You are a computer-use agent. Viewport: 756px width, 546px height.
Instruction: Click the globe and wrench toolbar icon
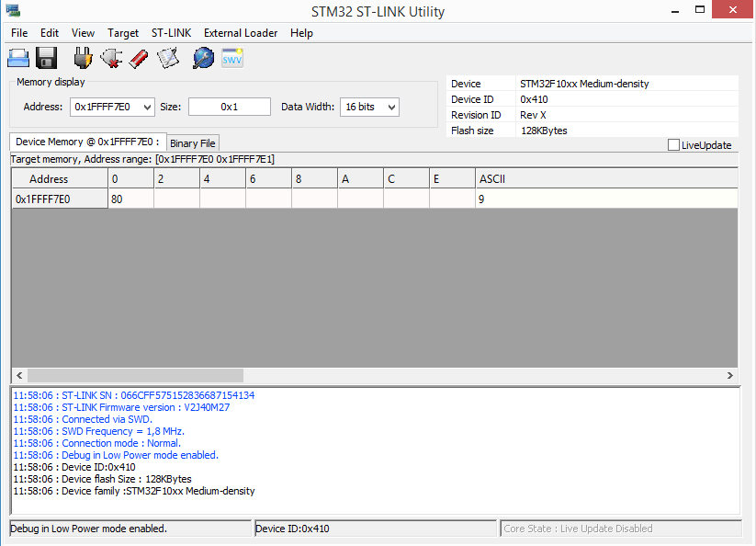pyautogui.click(x=203, y=58)
